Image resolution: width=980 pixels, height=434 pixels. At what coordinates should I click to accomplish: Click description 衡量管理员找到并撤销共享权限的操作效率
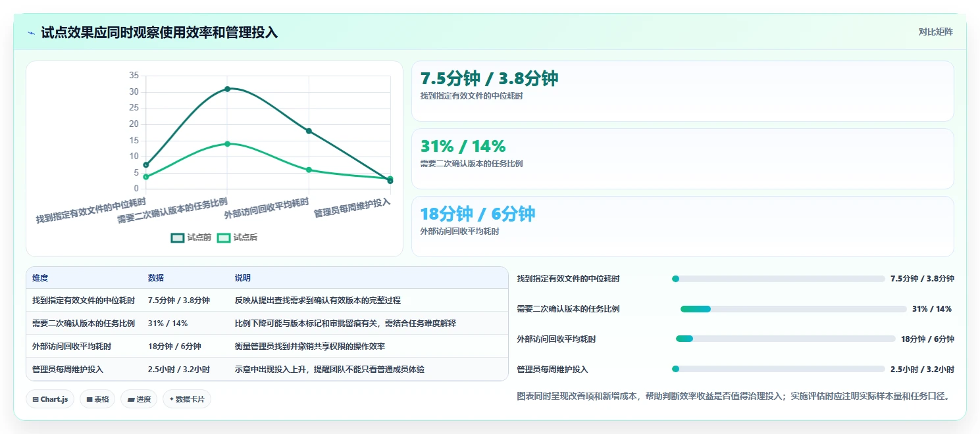tap(310, 347)
